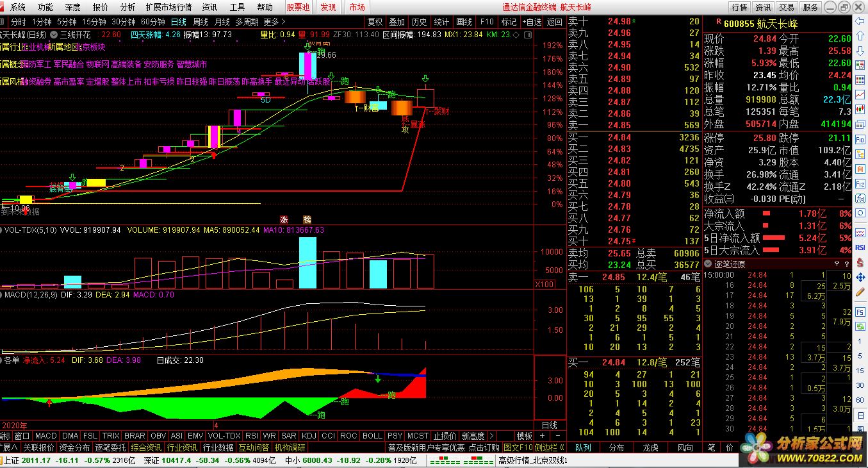Select the MACD indicator tab

(46, 436)
